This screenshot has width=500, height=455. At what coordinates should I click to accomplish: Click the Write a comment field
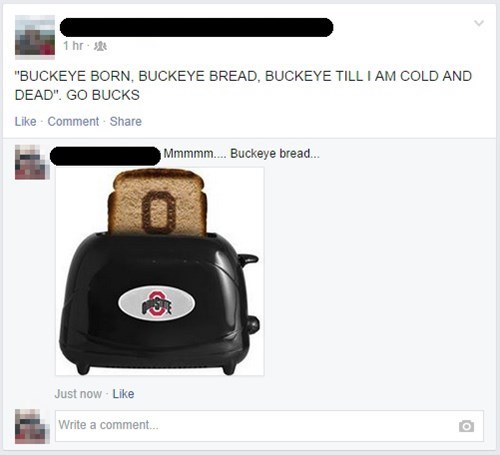coord(269,426)
